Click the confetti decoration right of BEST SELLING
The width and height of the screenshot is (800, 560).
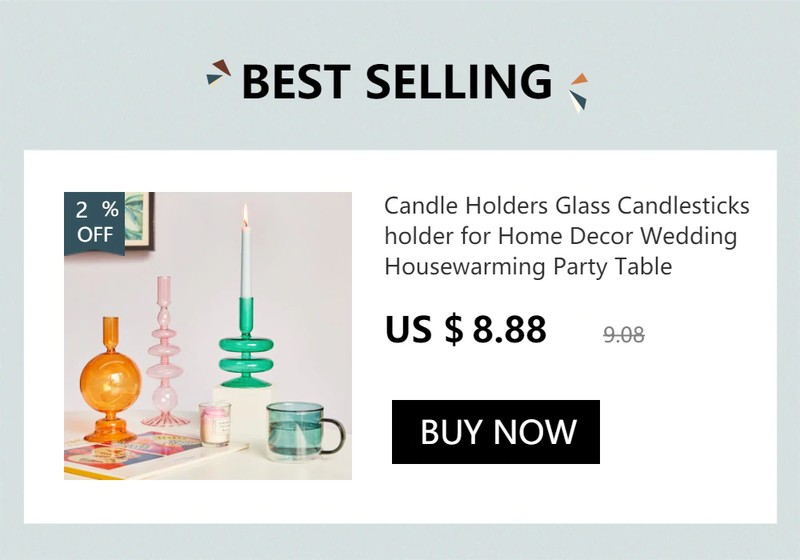pyautogui.click(x=579, y=92)
